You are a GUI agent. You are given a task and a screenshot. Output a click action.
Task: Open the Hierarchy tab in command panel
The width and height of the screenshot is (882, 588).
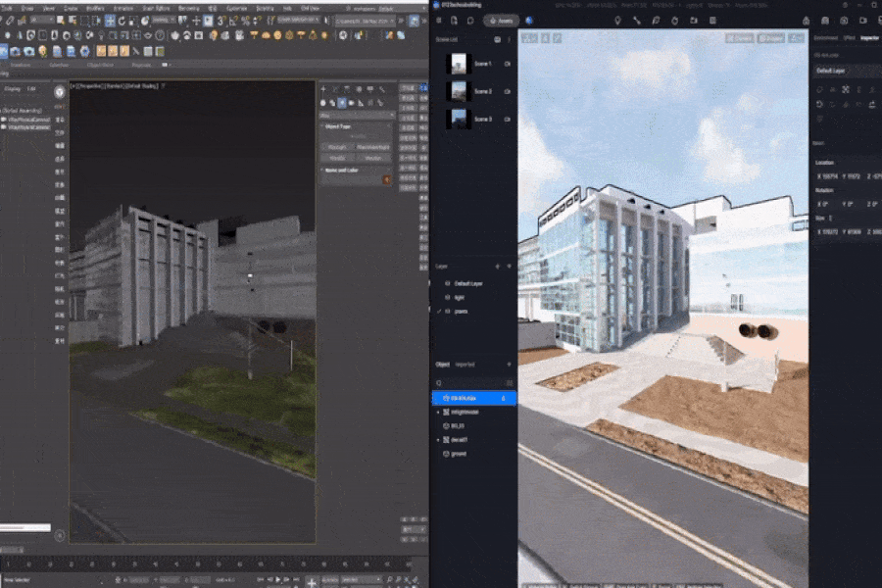tap(347, 89)
